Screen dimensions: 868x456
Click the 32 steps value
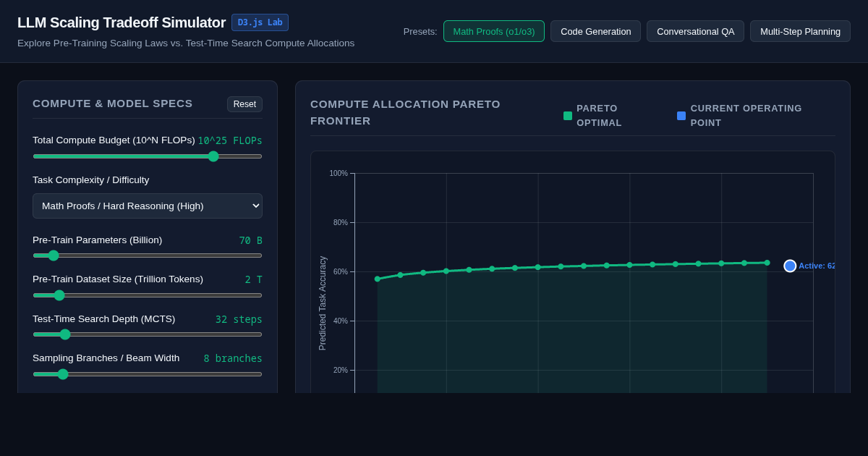click(x=239, y=319)
